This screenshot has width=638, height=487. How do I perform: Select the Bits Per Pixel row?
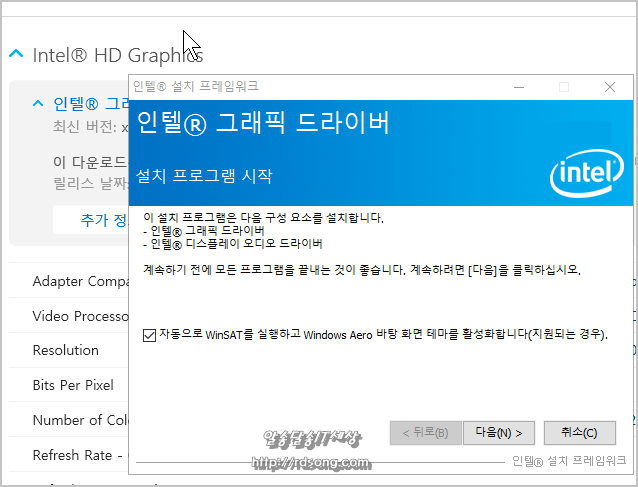[68, 385]
